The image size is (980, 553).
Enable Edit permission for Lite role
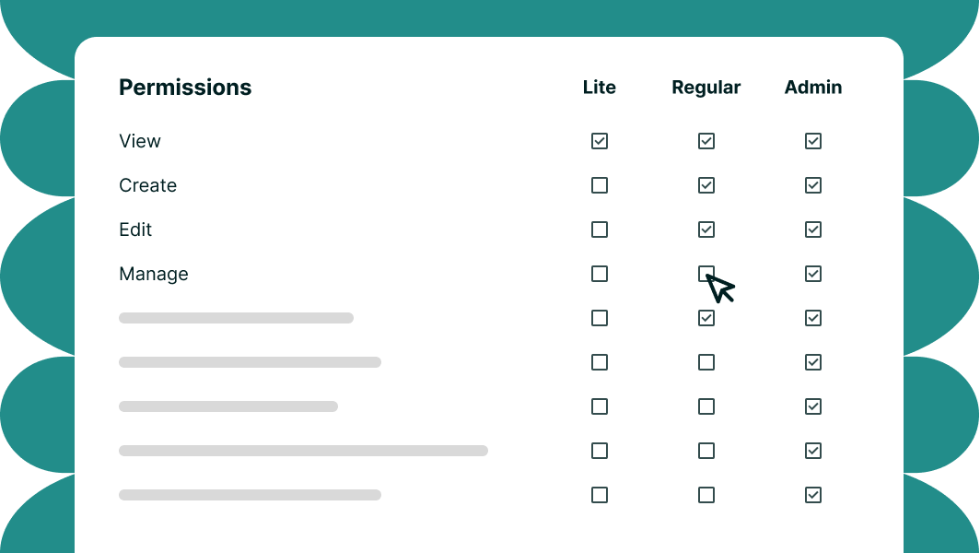600,229
